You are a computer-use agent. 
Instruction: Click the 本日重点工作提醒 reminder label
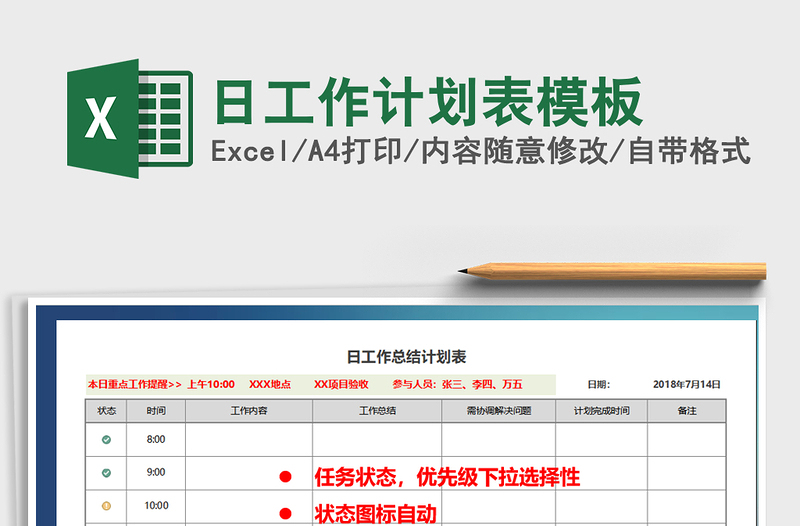tap(135, 384)
